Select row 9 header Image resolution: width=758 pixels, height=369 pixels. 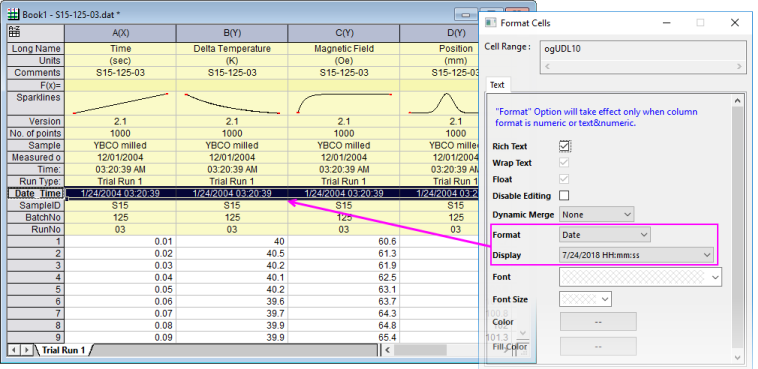[x=36, y=337]
